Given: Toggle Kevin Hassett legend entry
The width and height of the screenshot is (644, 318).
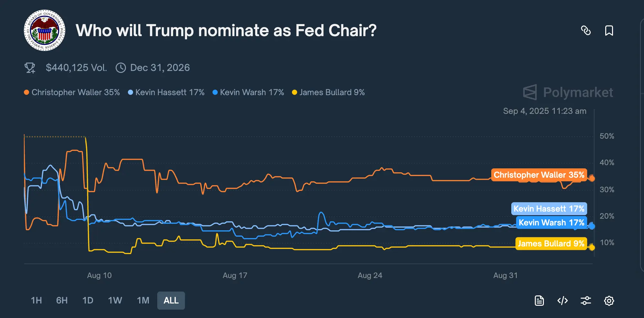Looking at the screenshot, I should tap(166, 92).
